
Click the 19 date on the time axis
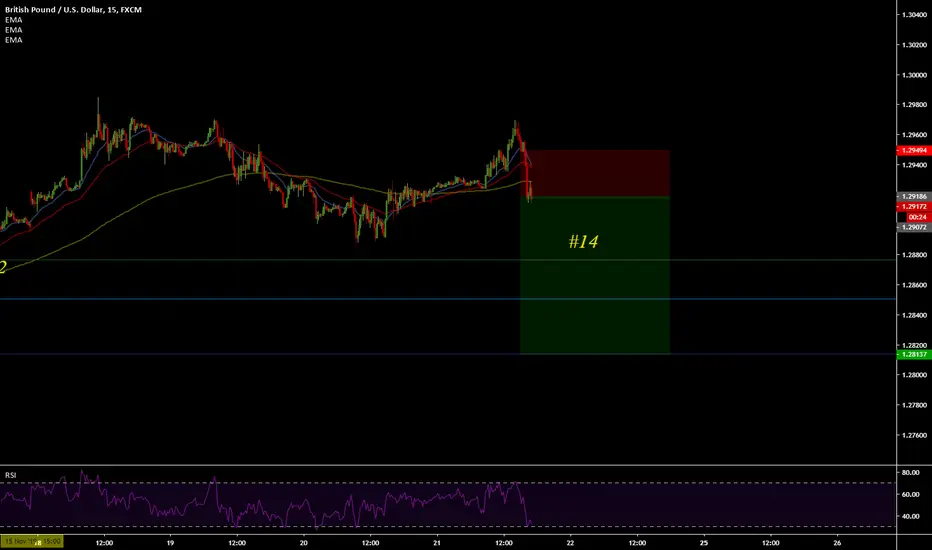coord(170,543)
